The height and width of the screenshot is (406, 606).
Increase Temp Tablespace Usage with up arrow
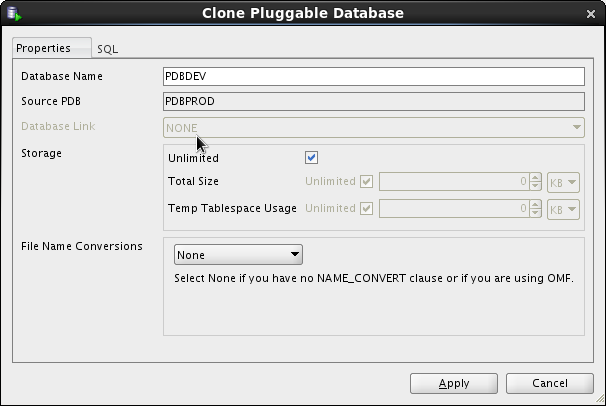tap(535, 204)
